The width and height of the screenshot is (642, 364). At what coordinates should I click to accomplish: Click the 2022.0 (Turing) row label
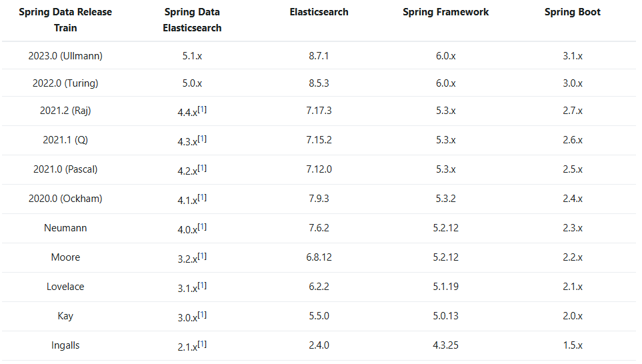click(x=65, y=83)
